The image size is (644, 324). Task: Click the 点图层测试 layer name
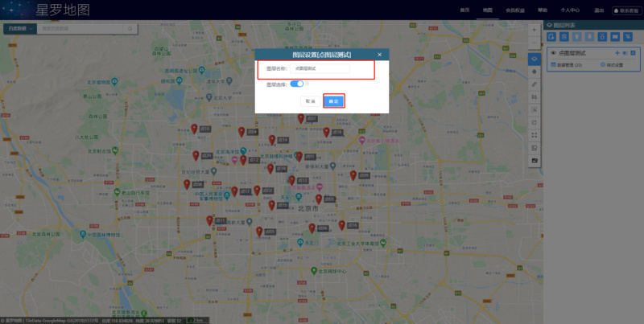pos(572,53)
